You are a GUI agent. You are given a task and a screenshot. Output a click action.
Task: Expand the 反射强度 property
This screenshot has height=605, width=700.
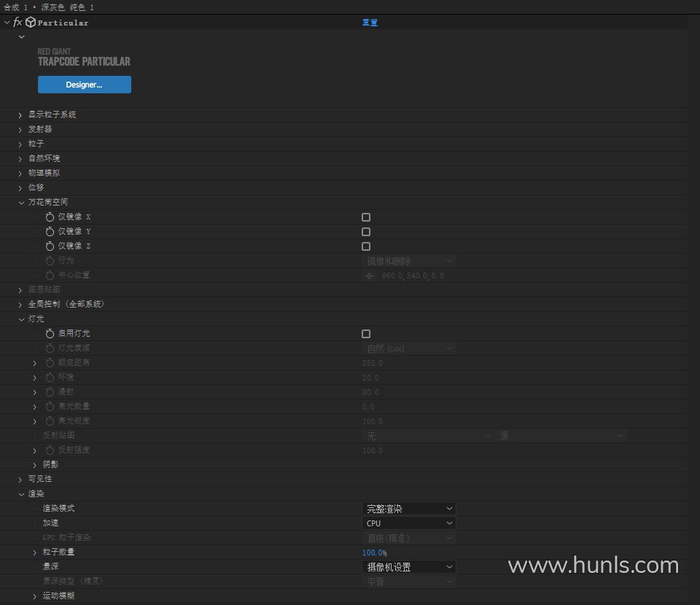point(35,450)
